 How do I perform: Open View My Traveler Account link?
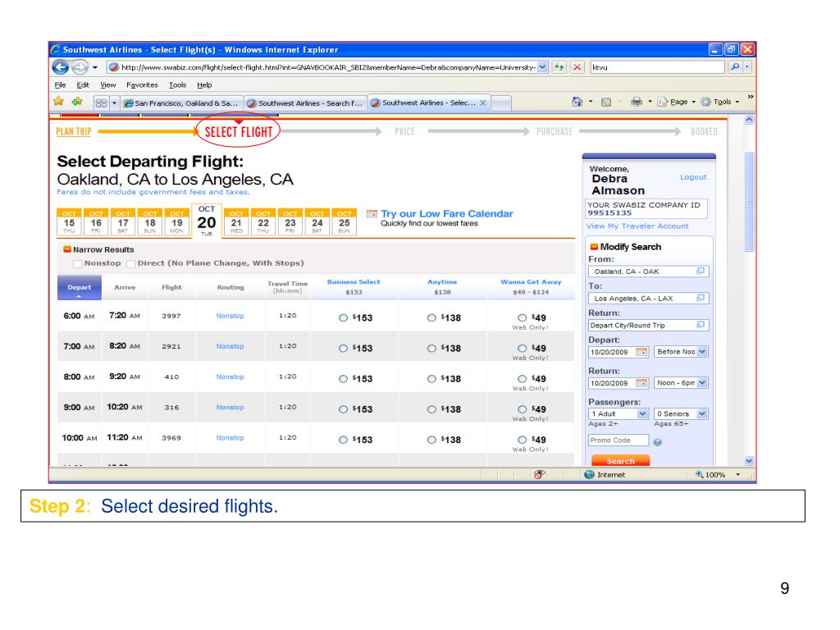637,226
